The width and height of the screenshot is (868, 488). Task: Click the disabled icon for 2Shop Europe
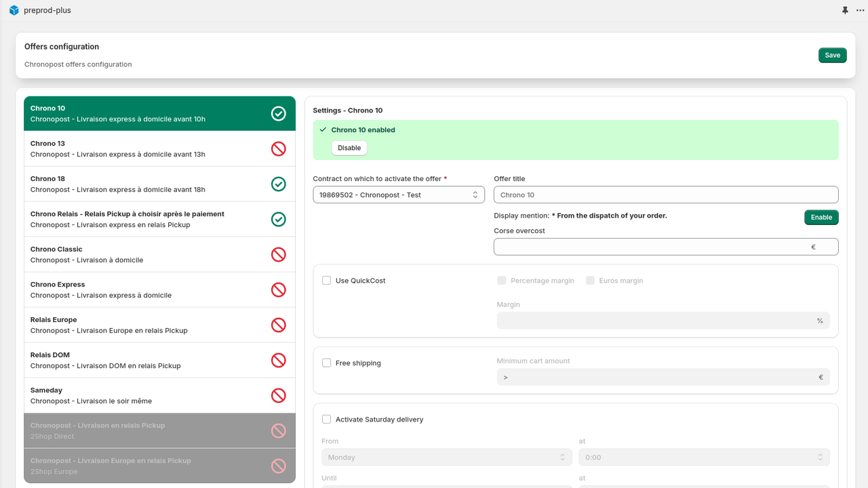coord(279,466)
